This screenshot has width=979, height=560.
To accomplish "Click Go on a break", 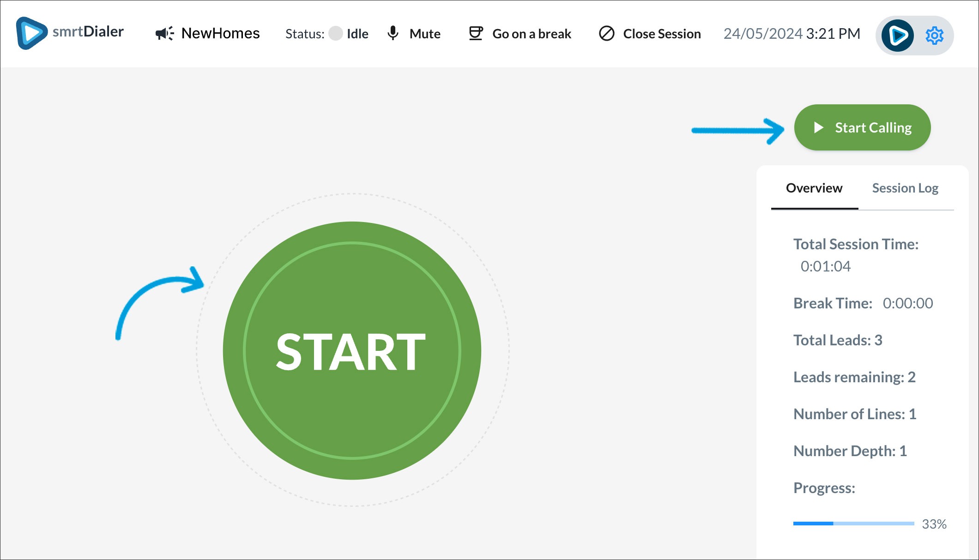I will pos(532,34).
